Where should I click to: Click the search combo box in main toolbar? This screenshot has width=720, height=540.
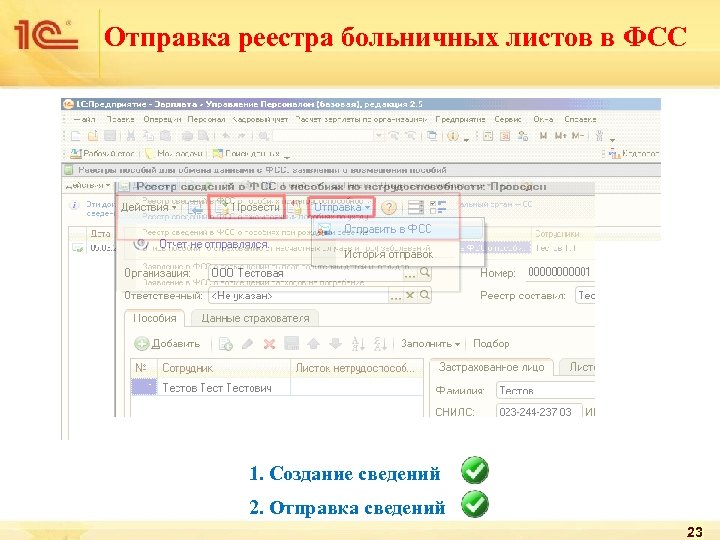tap(328, 136)
